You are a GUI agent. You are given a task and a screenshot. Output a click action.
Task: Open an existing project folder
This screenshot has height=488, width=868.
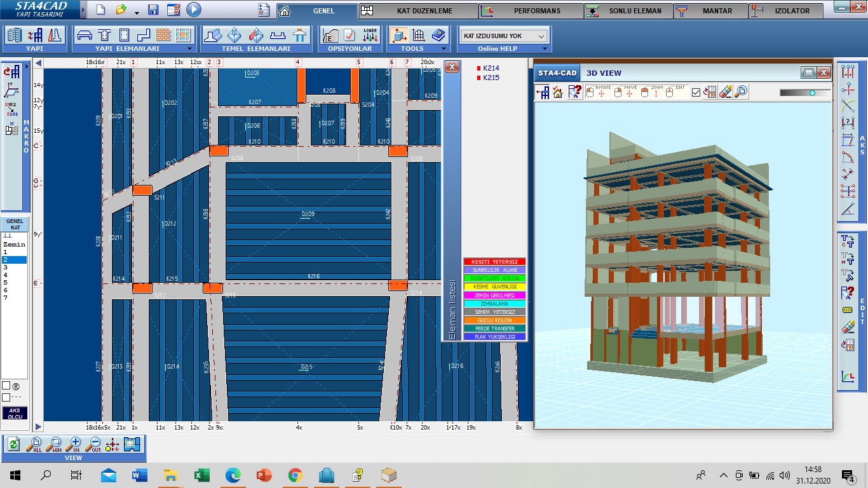click(x=121, y=10)
